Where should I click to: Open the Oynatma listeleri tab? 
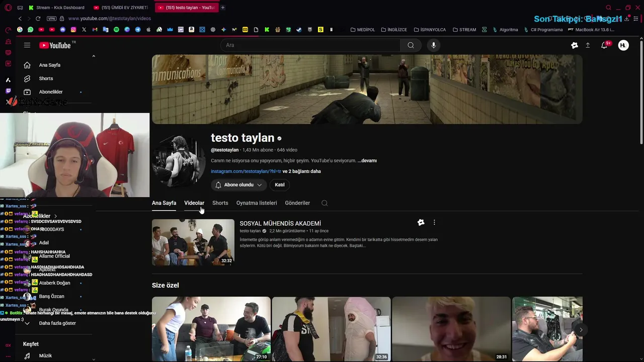pyautogui.click(x=257, y=203)
